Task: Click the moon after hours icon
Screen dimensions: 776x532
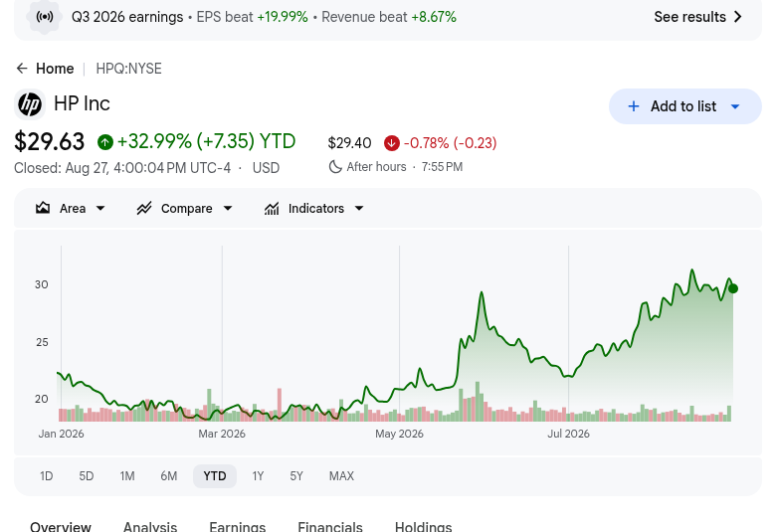Action: 335,167
